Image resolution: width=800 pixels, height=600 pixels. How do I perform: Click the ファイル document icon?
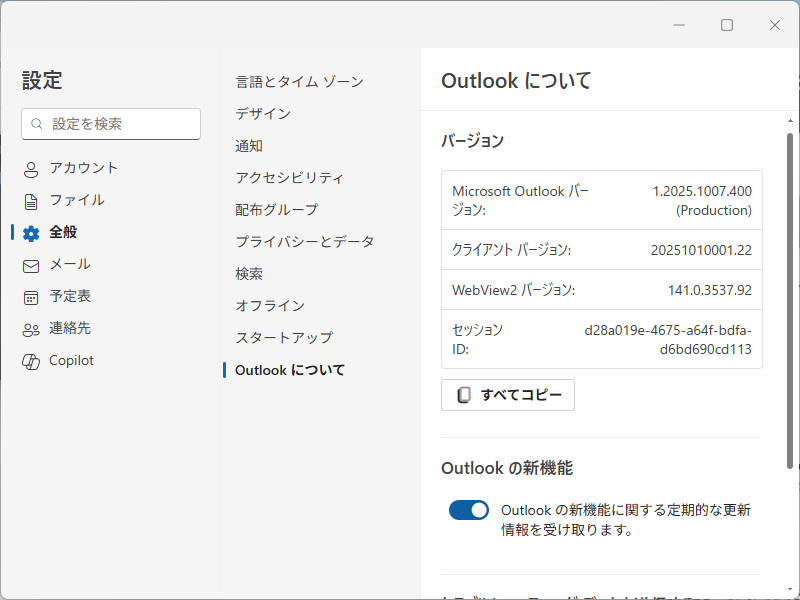31,202
